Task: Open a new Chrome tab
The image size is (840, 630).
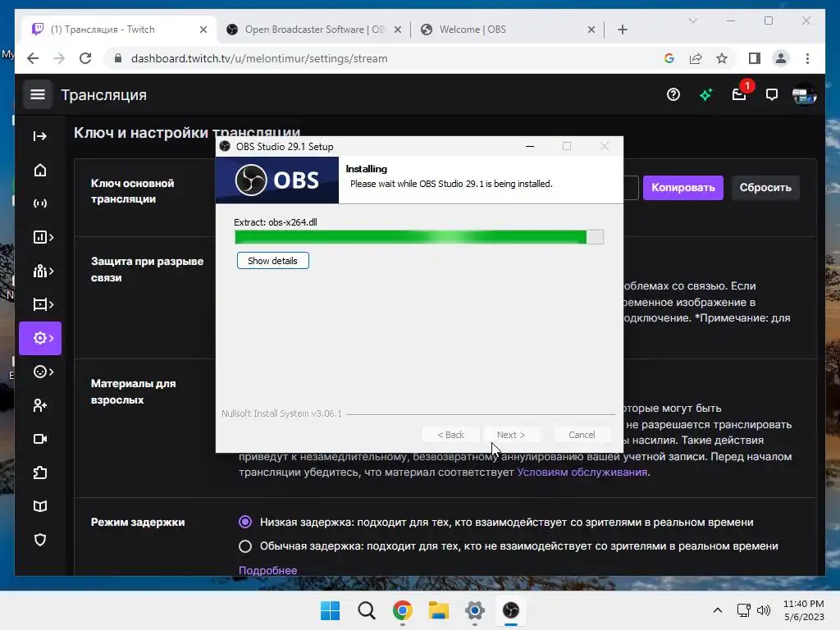Action: pos(622,30)
